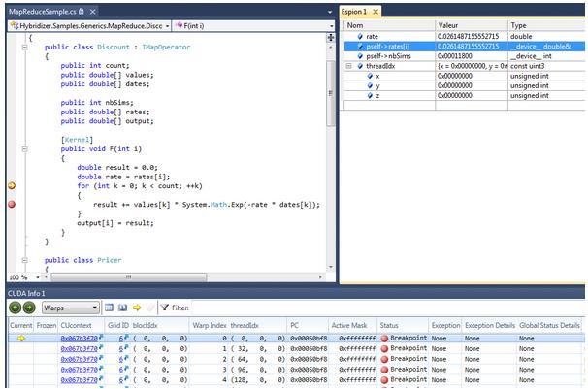Click the green back navigation button in CUDA Info

[x=16, y=308]
